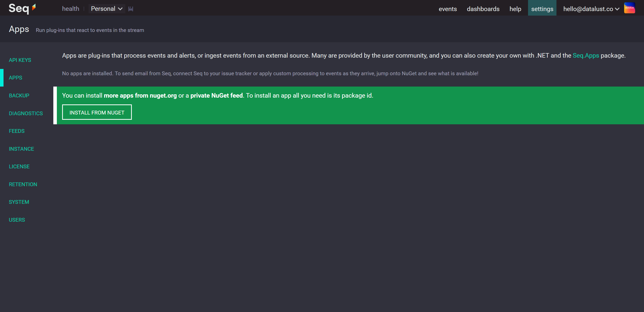The height and width of the screenshot is (312, 644).
Task: Click the health navigation icon
Action: tap(70, 9)
